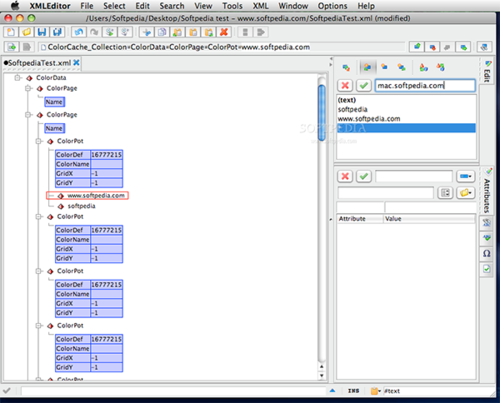Click the grey document icon beside path field
The image size is (500, 403).
tap(27, 47)
